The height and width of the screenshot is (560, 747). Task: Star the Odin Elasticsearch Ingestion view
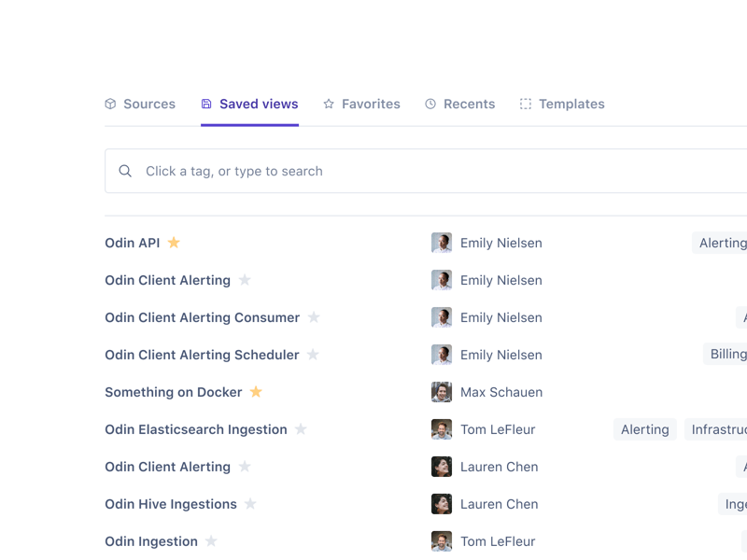pyautogui.click(x=301, y=429)
